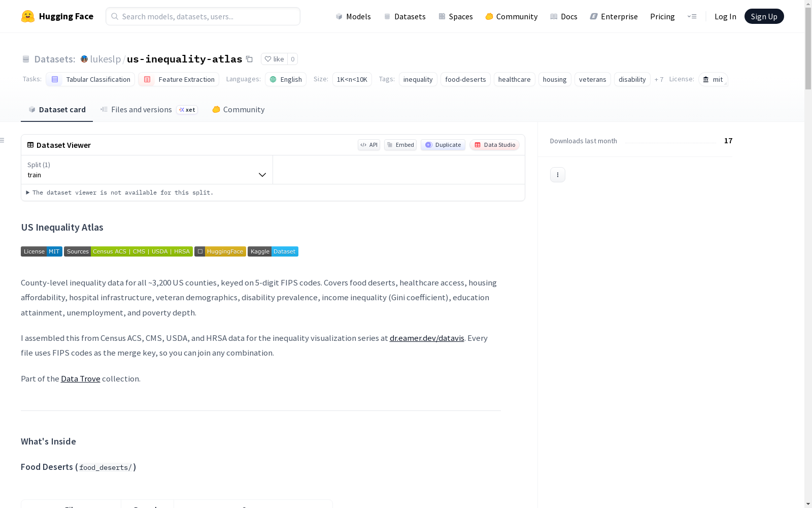The width and height of the screenshot is (812, 508).
Task: Click the US Inequality Atlas heading
Action: 62,227
